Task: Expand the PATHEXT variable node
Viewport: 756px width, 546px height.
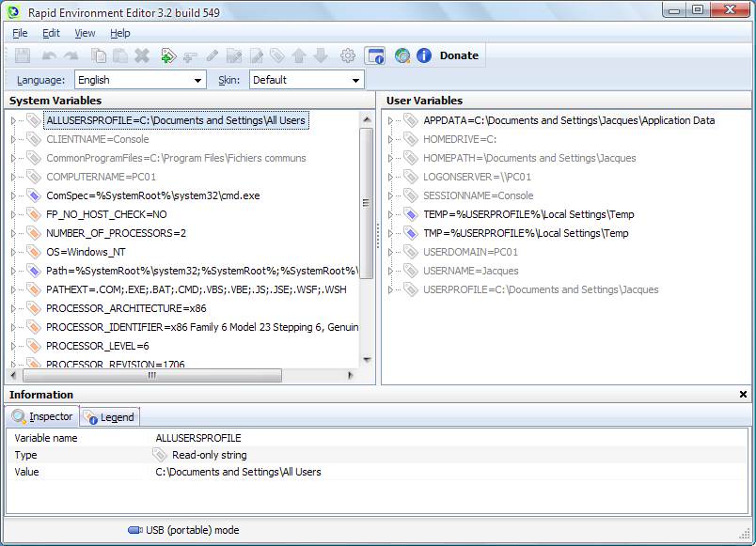Action: (x=13, y=289)
